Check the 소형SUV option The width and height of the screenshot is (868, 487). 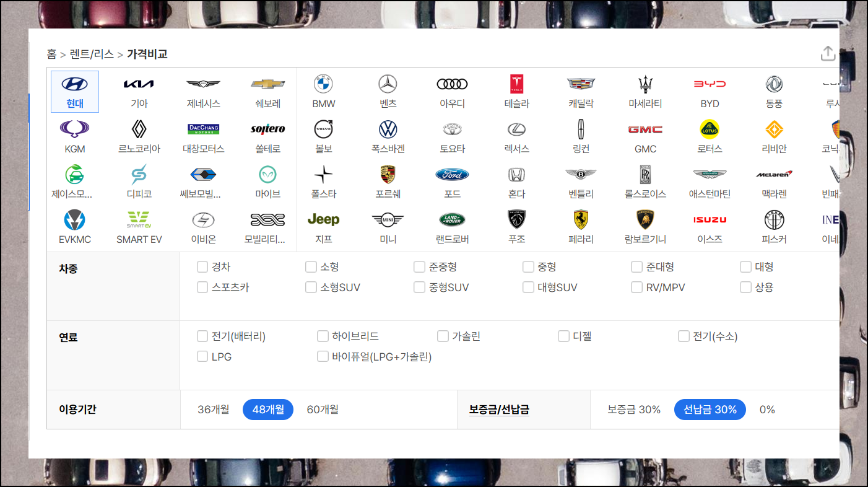311,287
